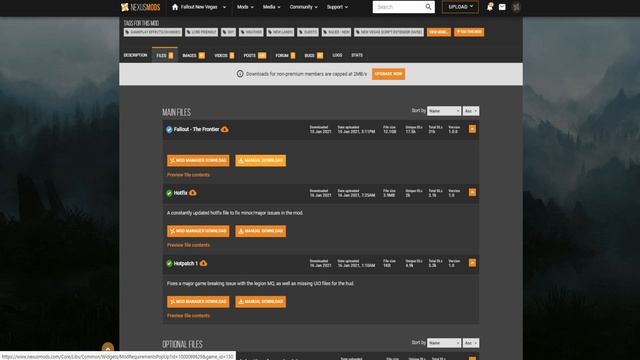
Task: Switch to the Posts tab
Action: click(x=255, y=55)
